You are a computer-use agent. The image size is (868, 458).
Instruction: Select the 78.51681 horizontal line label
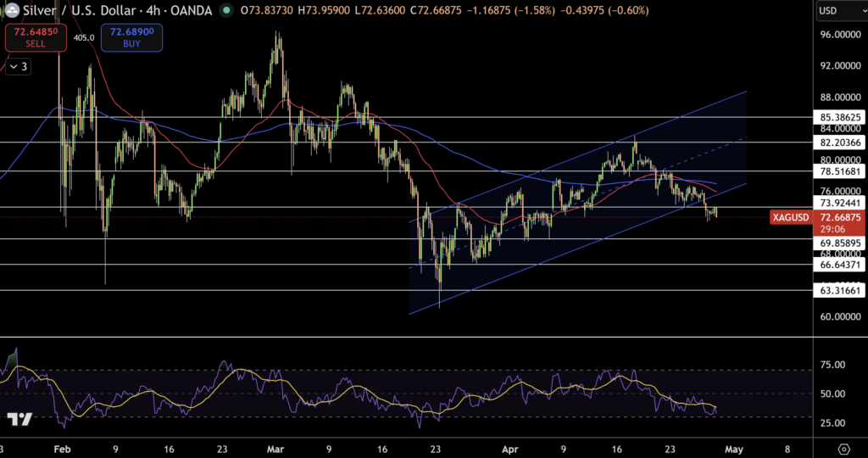pos(838,171)
